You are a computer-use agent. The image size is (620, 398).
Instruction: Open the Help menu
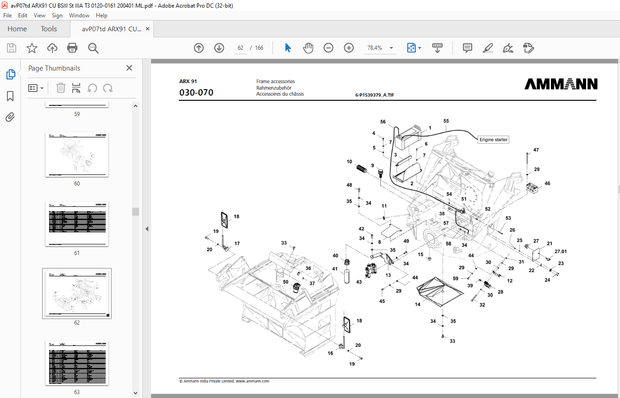pyautogui.click(x=102, y=15)
